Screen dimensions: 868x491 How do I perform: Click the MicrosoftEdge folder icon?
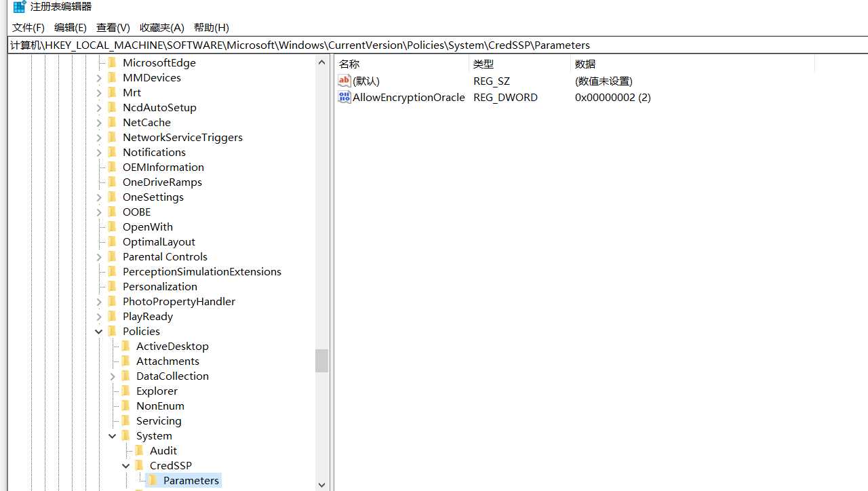(x=113, y=62)
